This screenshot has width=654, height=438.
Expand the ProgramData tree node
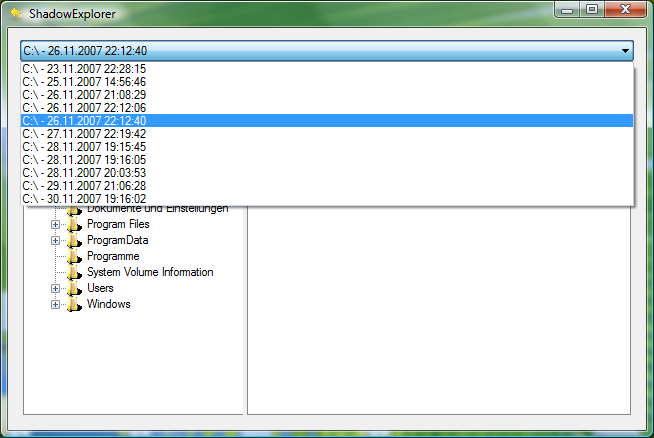click(x=55, y=240)
